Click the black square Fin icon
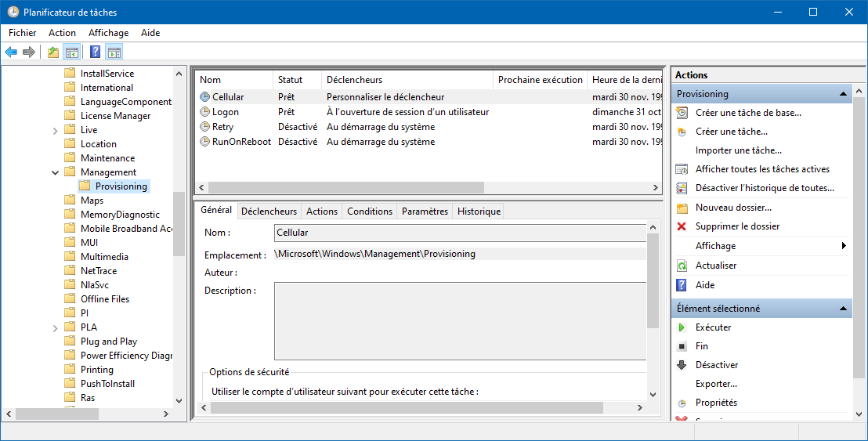The image size is (868, 441). click(682, 346)
